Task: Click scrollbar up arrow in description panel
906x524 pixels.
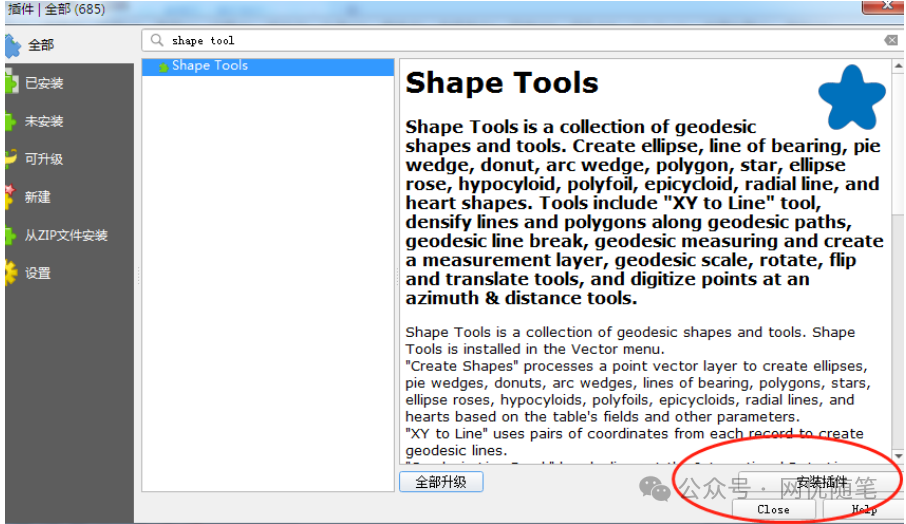Action: [898, 66]
